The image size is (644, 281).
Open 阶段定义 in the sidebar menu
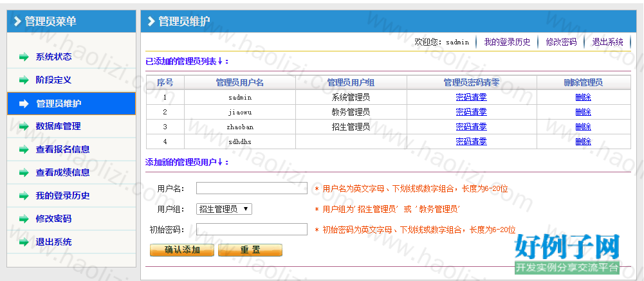53,80
